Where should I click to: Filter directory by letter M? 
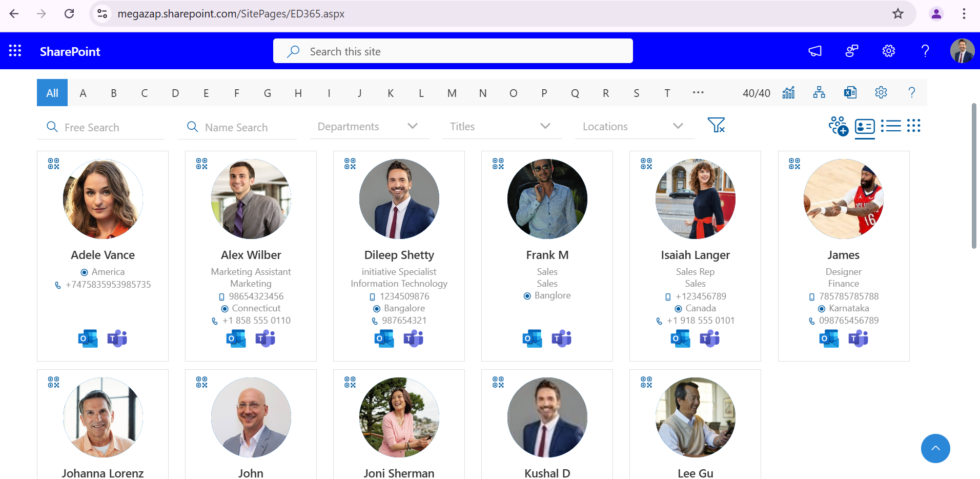[x=452, y=93]
